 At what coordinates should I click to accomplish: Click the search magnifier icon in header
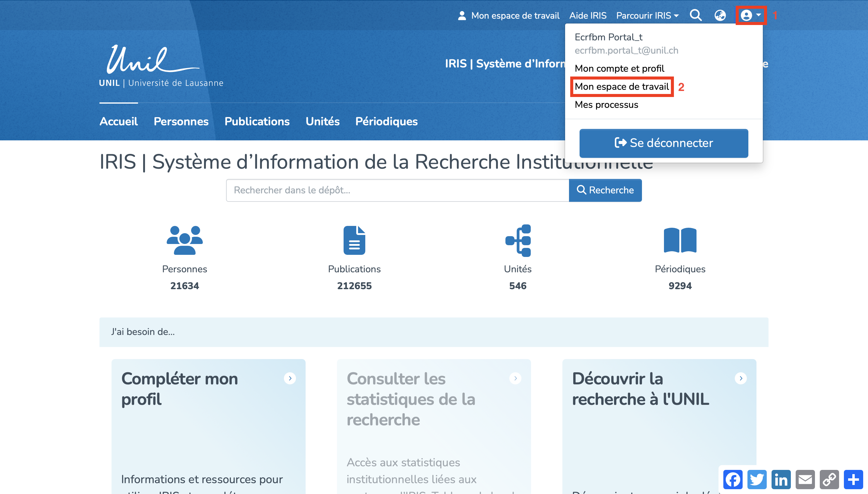(x=696, y=15)
